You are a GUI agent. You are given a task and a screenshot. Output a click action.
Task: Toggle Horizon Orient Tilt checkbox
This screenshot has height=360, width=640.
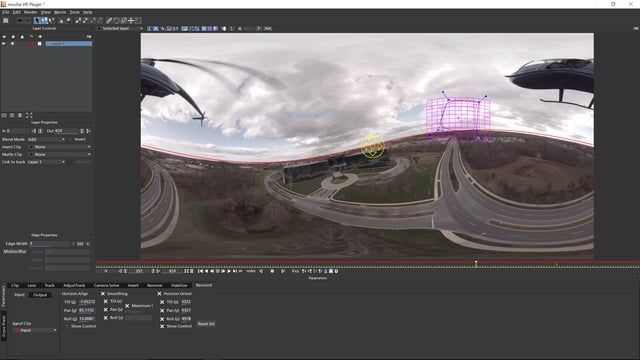[162, 302]
